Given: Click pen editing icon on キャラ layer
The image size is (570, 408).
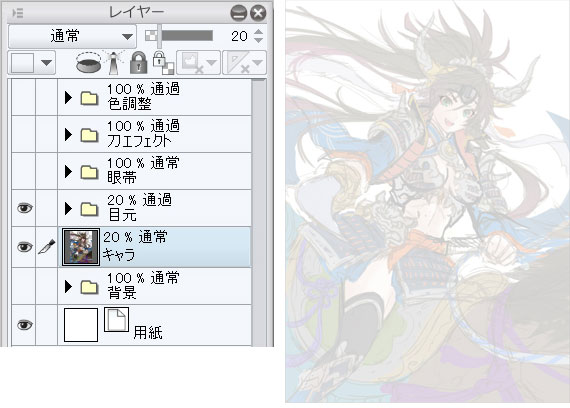Looking at the screenshot, I should [47, 247].
